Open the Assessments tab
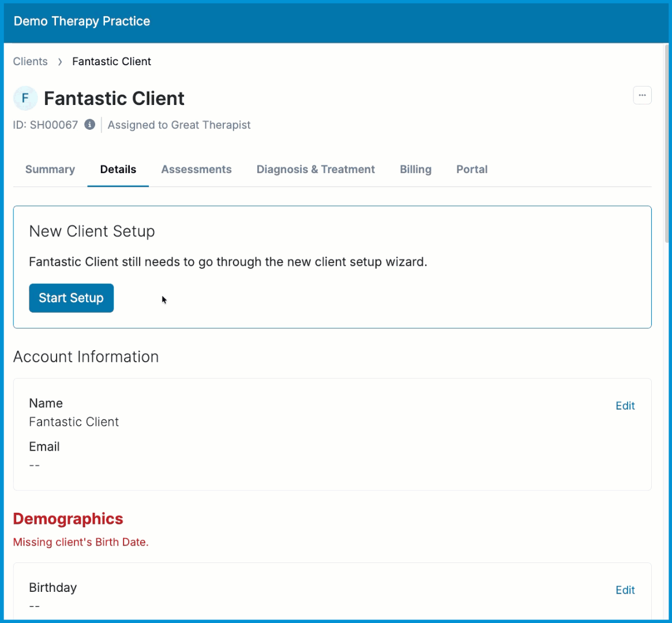672x623 pixels. coord(196,169)
